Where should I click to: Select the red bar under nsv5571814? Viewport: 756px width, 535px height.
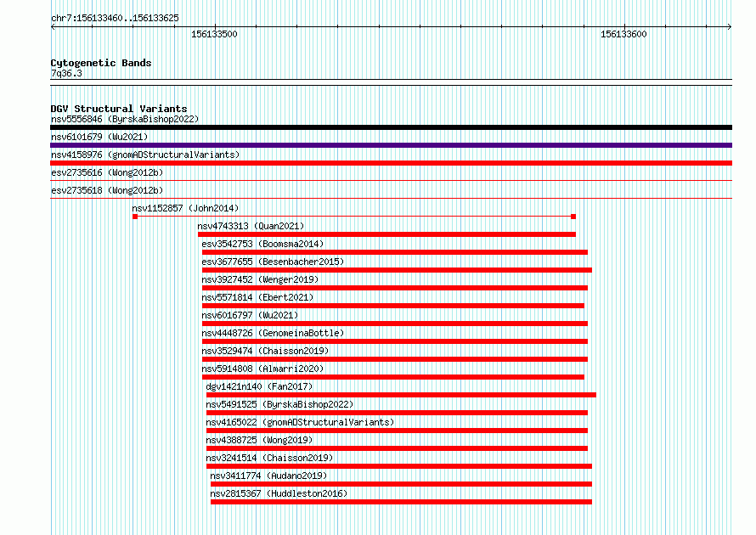(x=393, y=306)
